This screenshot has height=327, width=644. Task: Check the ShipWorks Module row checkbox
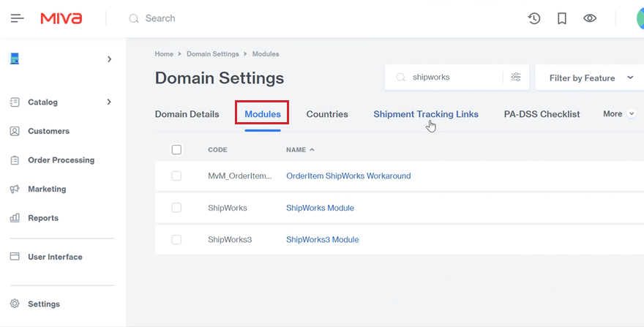(176, 208)
